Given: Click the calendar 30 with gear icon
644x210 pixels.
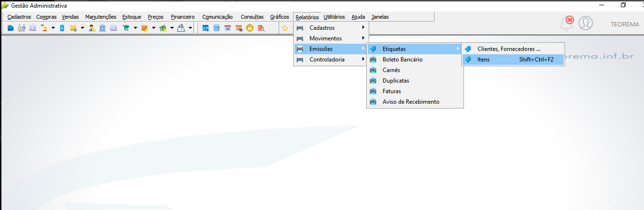Looking at the screenshot, I should click(239, 28).
